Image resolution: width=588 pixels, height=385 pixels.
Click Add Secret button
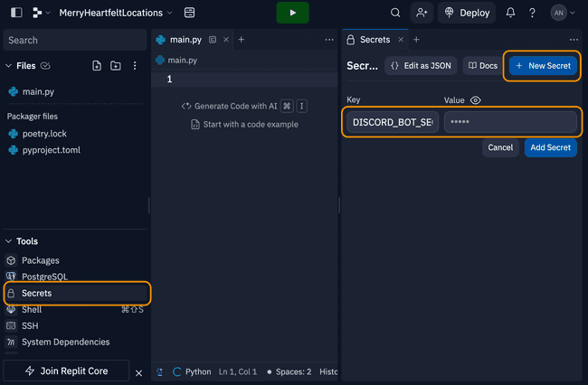(x=551, y=147)
